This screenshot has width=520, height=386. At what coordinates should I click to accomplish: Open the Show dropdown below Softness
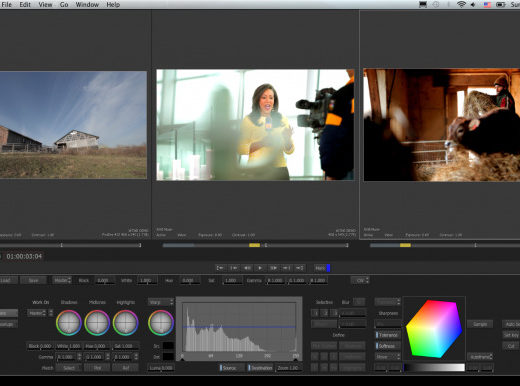point(387,357)
